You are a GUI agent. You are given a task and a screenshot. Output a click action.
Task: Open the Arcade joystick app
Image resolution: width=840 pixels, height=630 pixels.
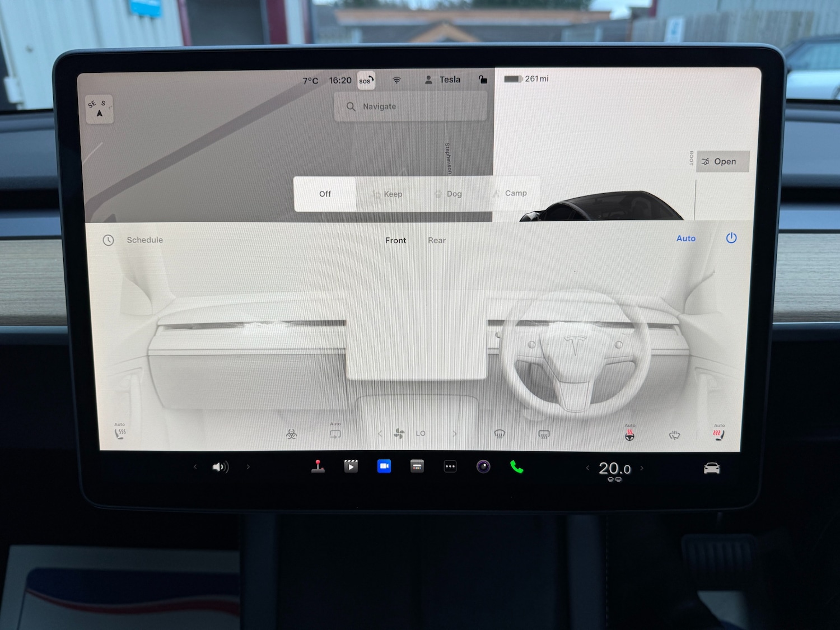point(318,466)
